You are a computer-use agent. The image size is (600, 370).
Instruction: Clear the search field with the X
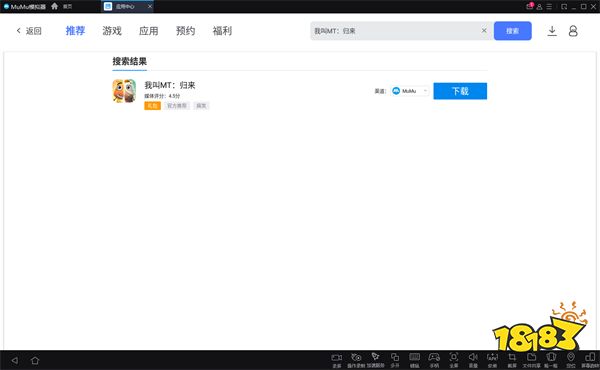[x=484, y=30]
